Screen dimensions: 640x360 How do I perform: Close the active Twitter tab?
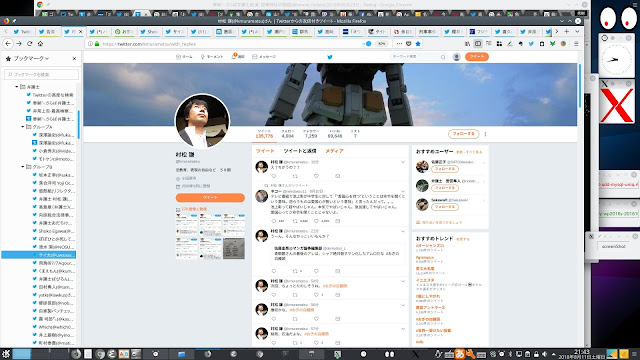[x=80, y=31]
